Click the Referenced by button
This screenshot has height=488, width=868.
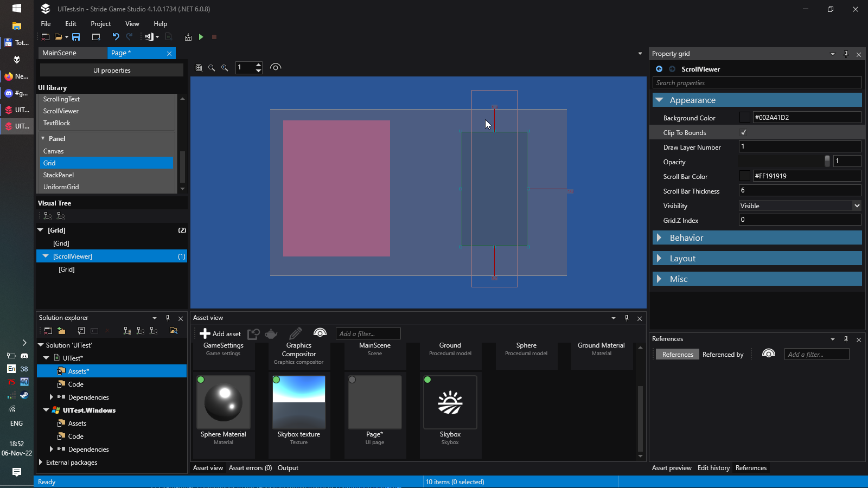pyautogui.click(x=723, y=354)
